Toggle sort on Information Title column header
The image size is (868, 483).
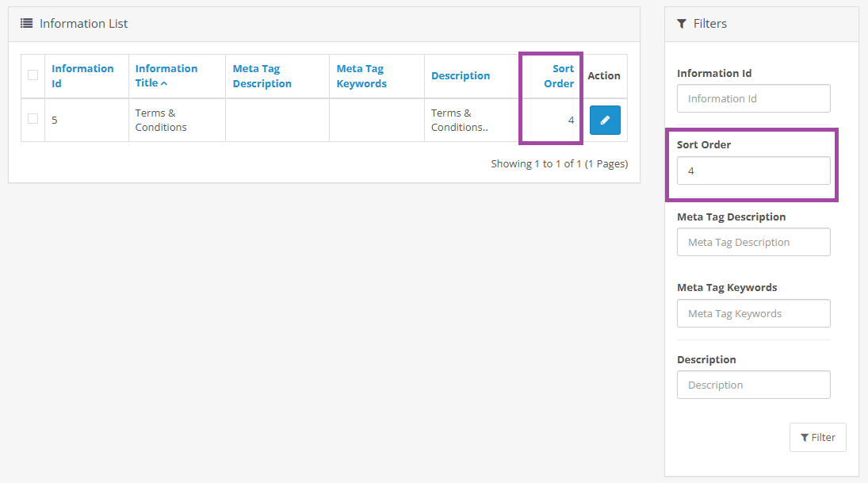click(166, 75)
